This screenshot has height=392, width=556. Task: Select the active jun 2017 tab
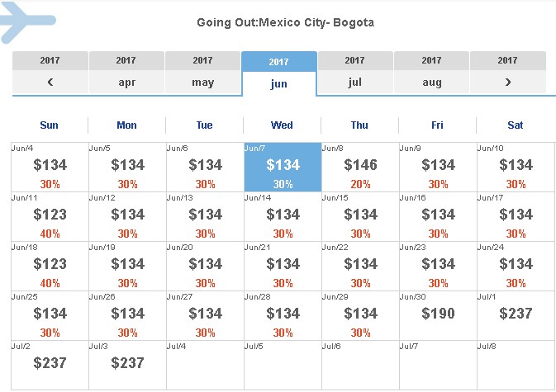click(278, 73)
